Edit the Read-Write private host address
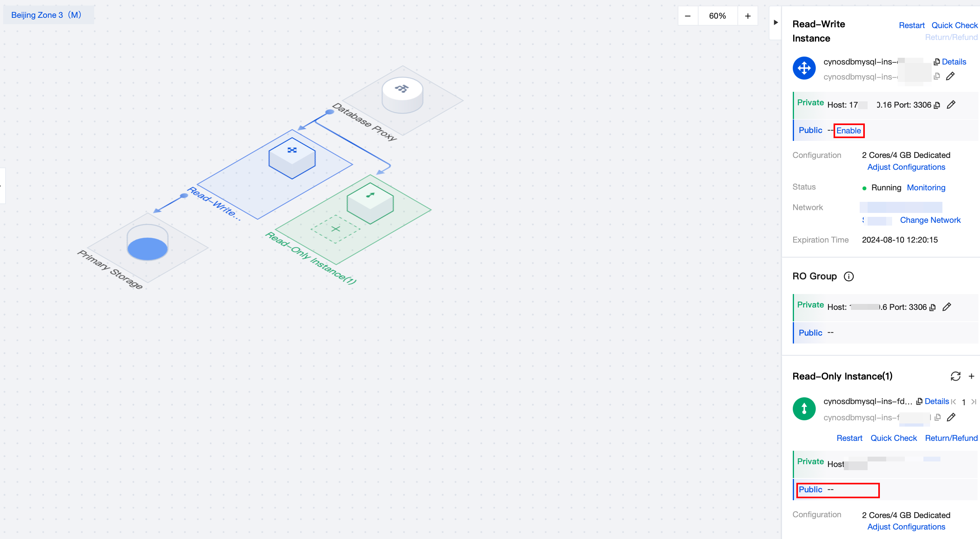 (x=951, y=105)
